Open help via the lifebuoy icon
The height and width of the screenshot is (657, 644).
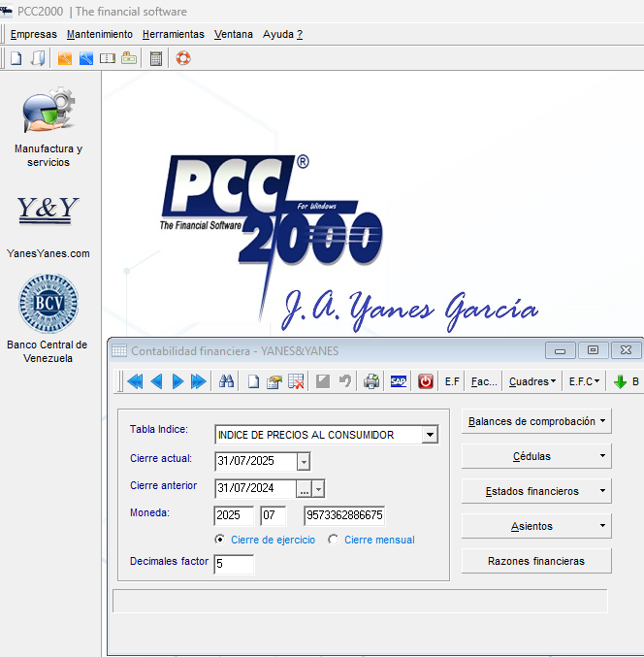[183, 58]
